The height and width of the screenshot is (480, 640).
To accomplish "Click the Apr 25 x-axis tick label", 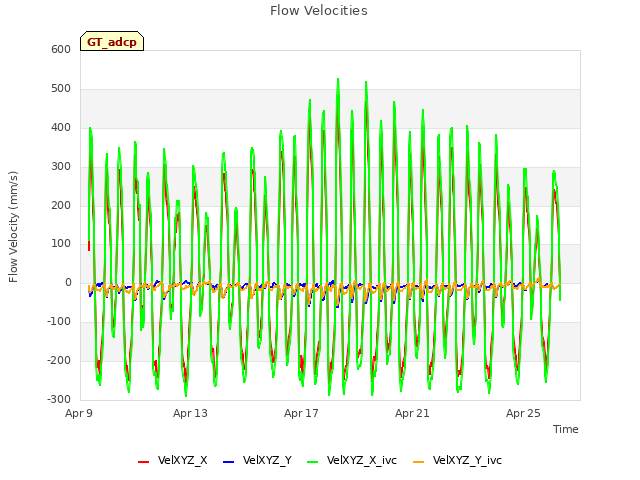I will click(x=523, y=413).
